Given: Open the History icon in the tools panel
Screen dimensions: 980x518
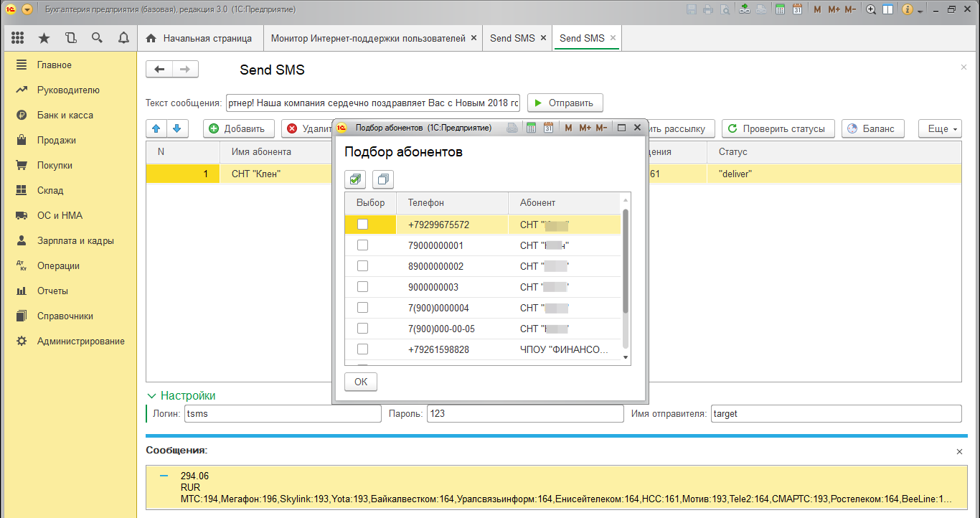Looking at the screenshot, I should coord(70,38).
